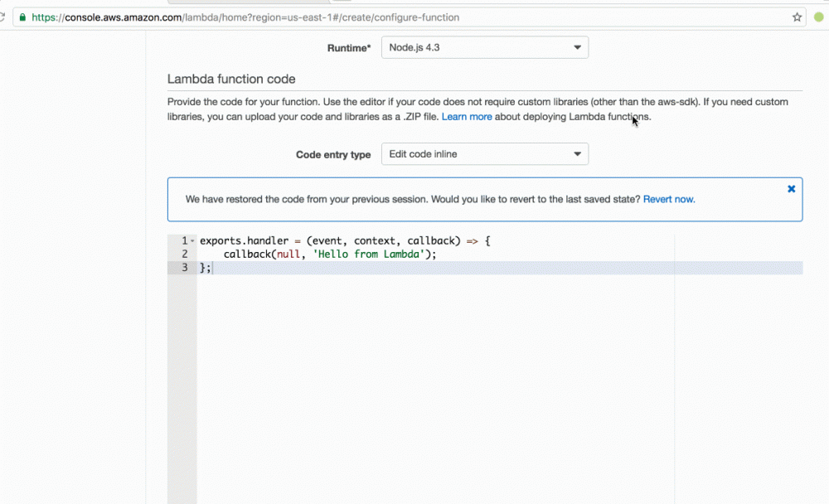Collapse the code fold arrow on line 1
The image size is (829, 504).
click(191, 240)
